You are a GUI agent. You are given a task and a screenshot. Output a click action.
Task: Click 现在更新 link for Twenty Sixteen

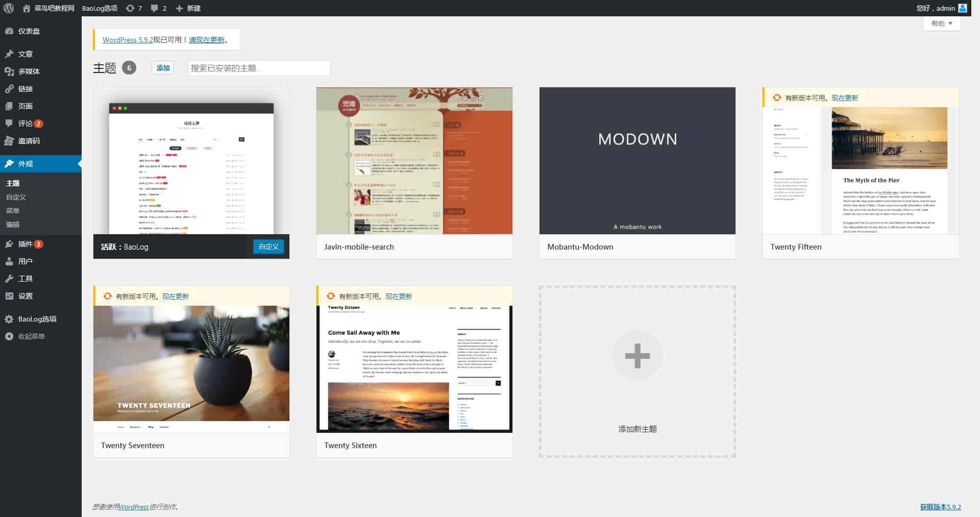(399, 296)
